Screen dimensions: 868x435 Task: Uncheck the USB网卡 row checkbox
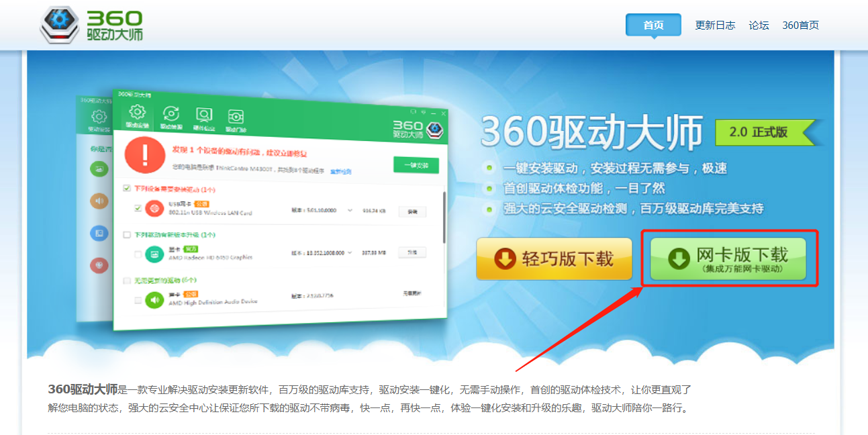pos(138,208)
